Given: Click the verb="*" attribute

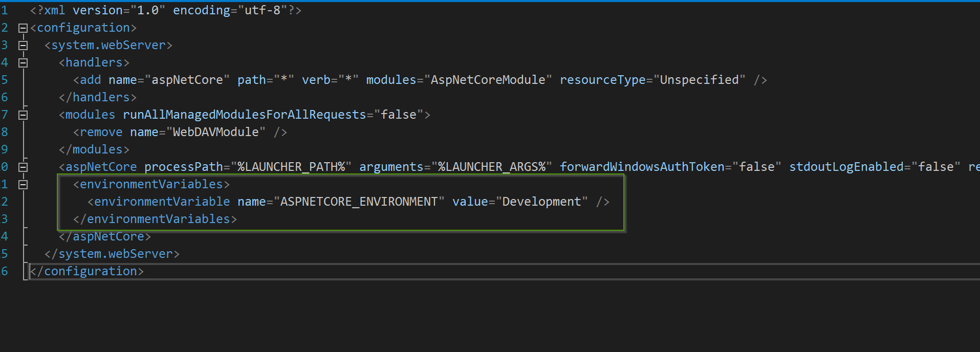Looking at the screenshot, I should click(x=331, y=80).
